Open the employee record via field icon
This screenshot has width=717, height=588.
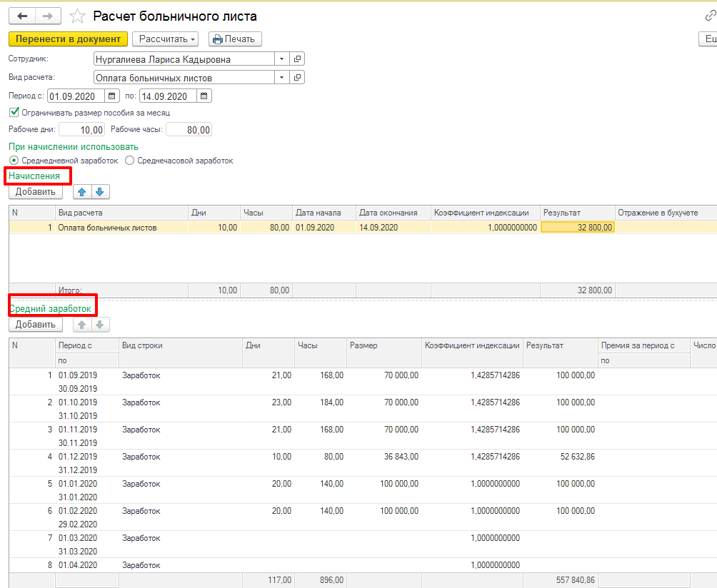298,59
